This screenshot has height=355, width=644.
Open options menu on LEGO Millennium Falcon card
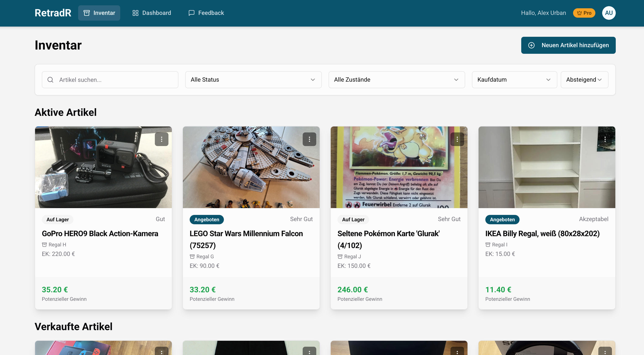[x=309, y=139]
